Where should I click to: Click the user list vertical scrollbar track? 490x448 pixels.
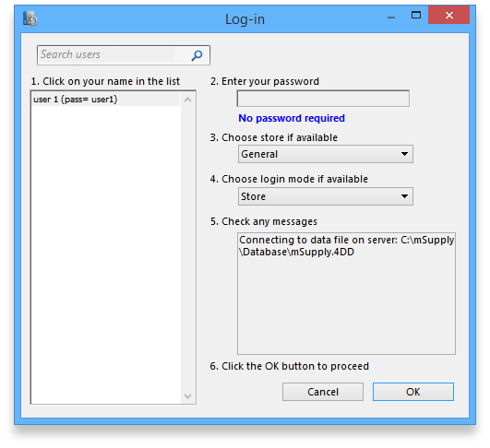(x=188, y=248)
